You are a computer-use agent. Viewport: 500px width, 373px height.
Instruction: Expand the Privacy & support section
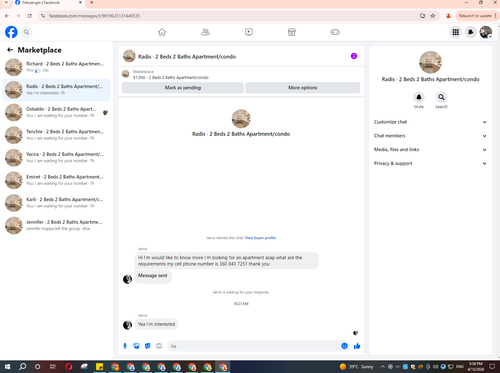click(430, 163)
